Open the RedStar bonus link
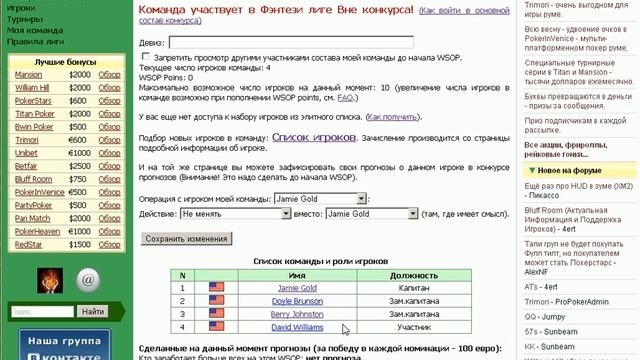Image resolution: width=640 pixels, height=360 pixels. tap(29, 244)
